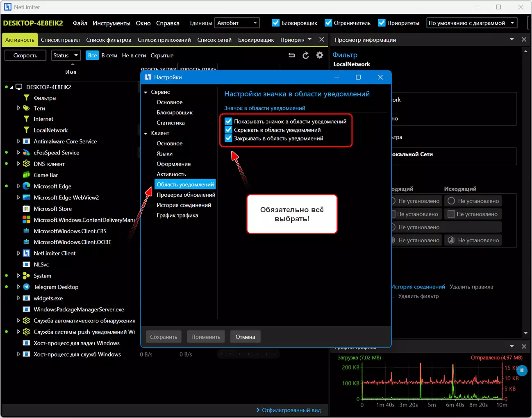532x418 pixels.
Task: Click the MicrosoftWindows.Client.CBS icon
Action: (x=27, y=231)
